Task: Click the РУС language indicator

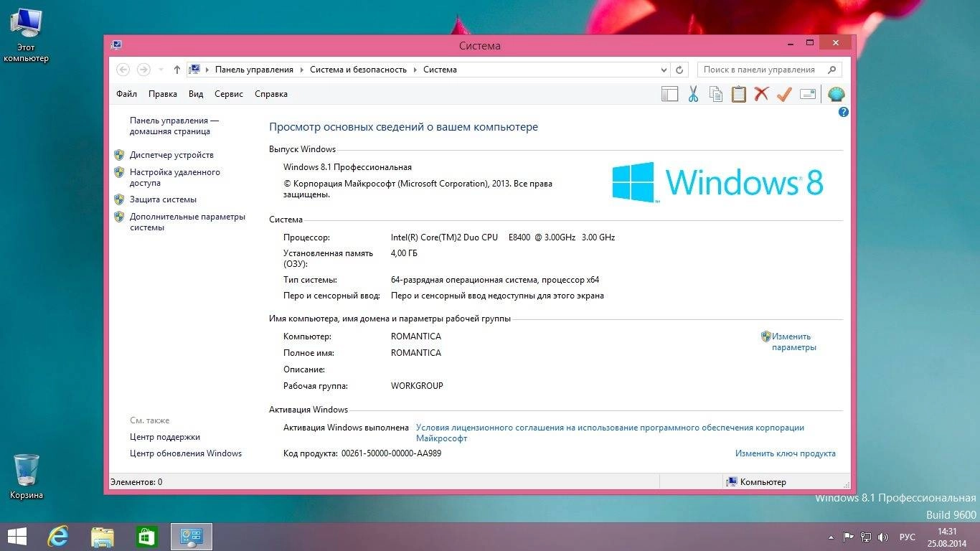Action: [908, 537]
